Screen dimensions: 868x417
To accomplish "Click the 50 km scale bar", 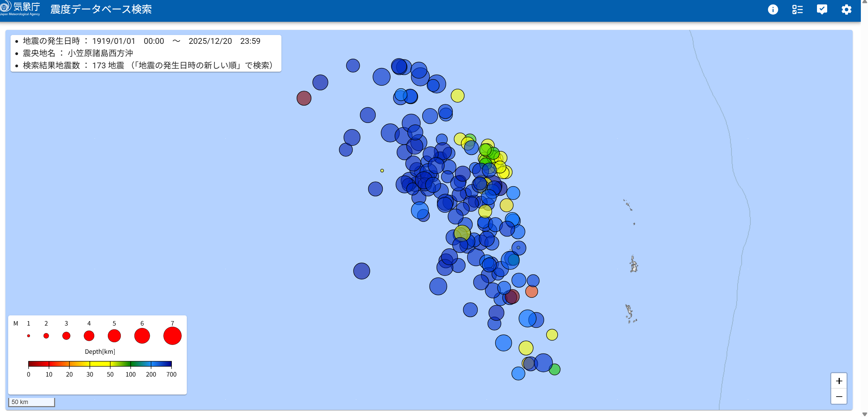I will click(x=31, y=402).
